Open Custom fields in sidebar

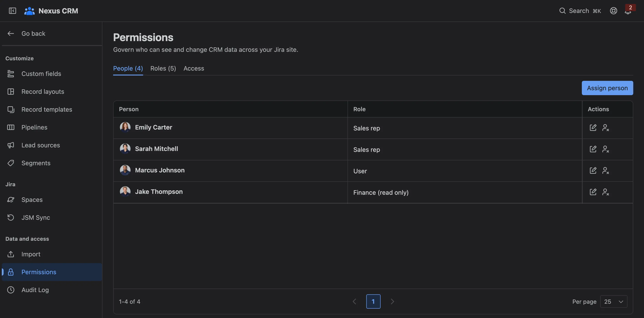(52, 74)
